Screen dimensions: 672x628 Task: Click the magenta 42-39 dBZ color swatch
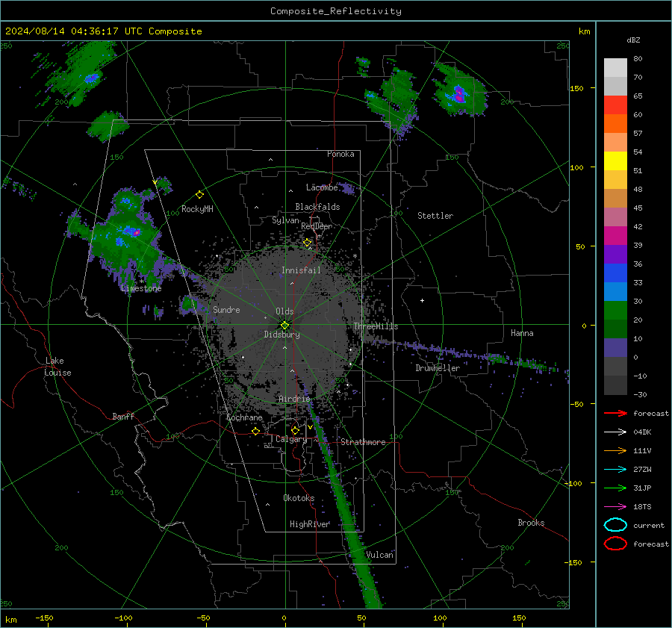(615, 236)
